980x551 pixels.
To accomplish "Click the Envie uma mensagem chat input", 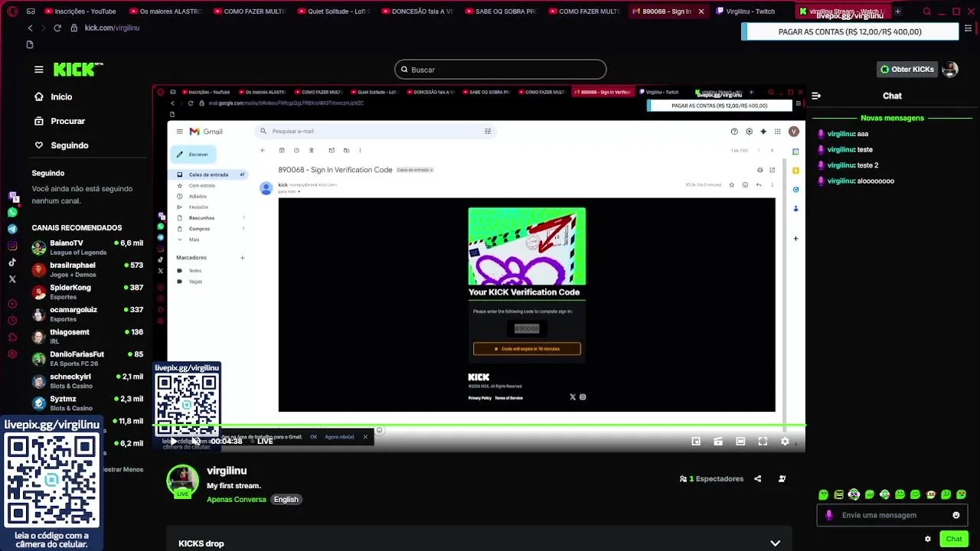I will click(x=892, y=515).
